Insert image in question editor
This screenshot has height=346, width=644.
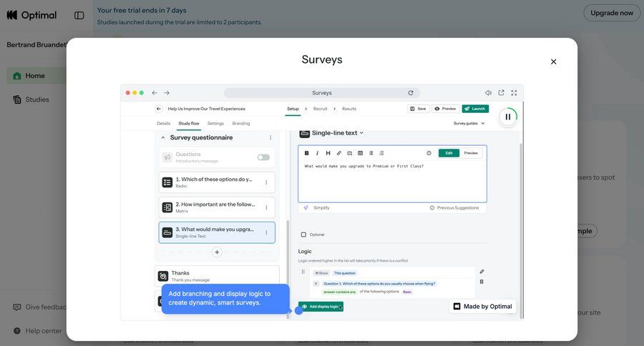(349, 153)
